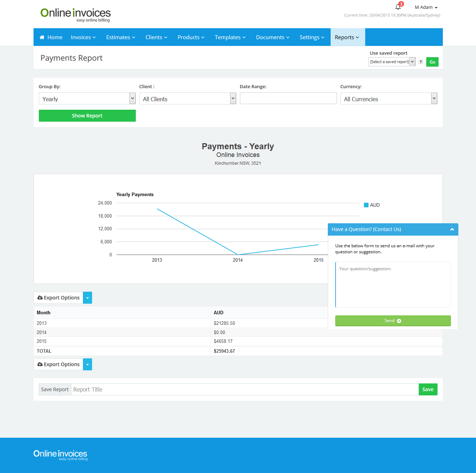The height and width of the screenshot is (473, 476).
Task: Go to the Home page
Action: tap(51, 37)
